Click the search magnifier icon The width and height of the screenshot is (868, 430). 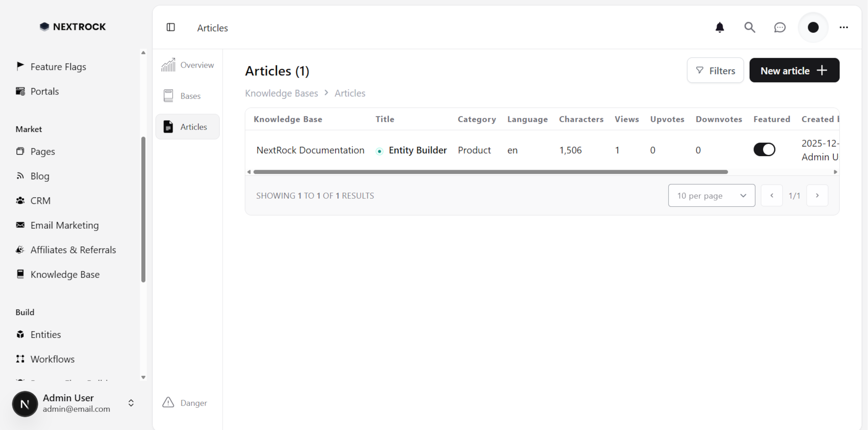750,27
